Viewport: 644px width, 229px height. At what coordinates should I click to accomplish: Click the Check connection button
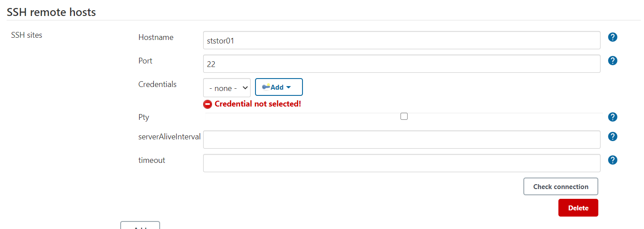(x=561, y=186)
